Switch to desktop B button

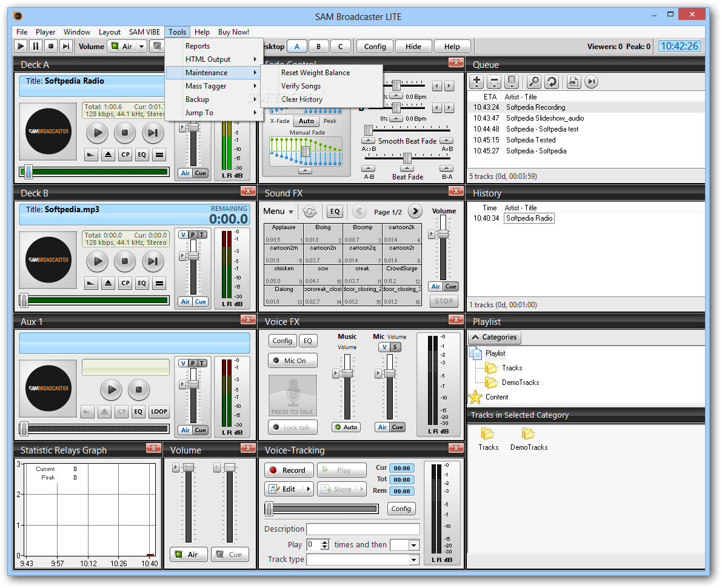click(x=319, y=47)
